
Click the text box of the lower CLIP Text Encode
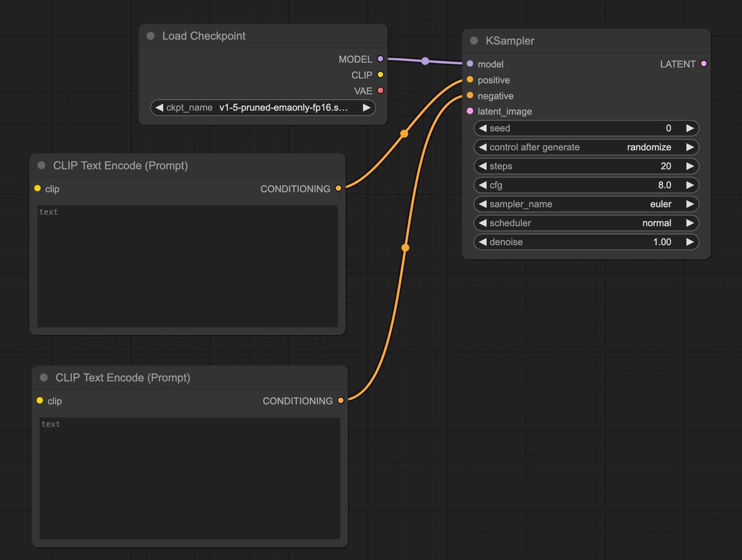(x=190, y=478)
